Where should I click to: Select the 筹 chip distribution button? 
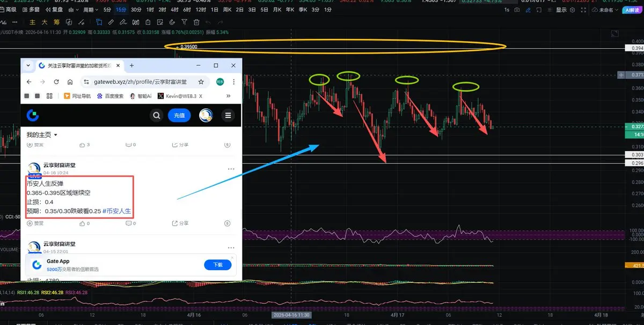pyautogui.click(x=57, y=22)
